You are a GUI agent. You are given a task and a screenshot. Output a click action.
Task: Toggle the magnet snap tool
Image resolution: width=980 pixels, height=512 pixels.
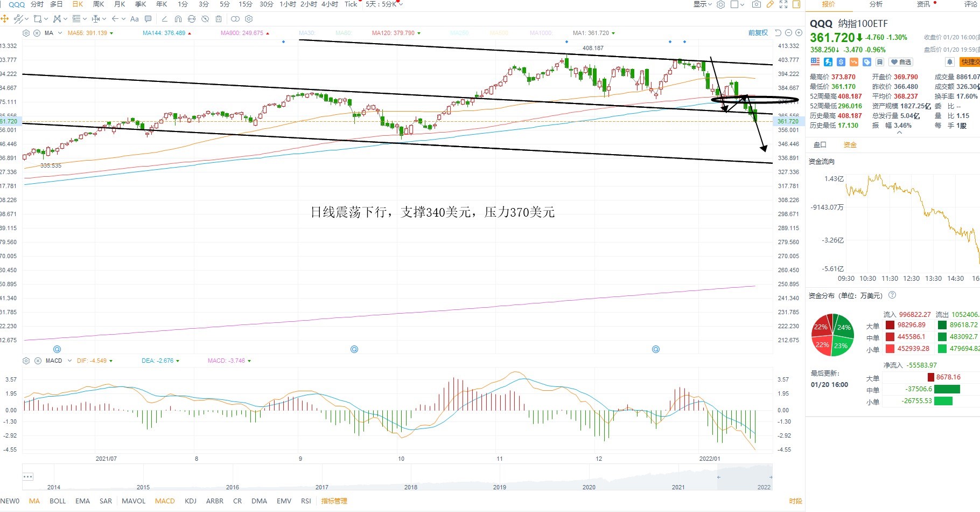[178, 19]
